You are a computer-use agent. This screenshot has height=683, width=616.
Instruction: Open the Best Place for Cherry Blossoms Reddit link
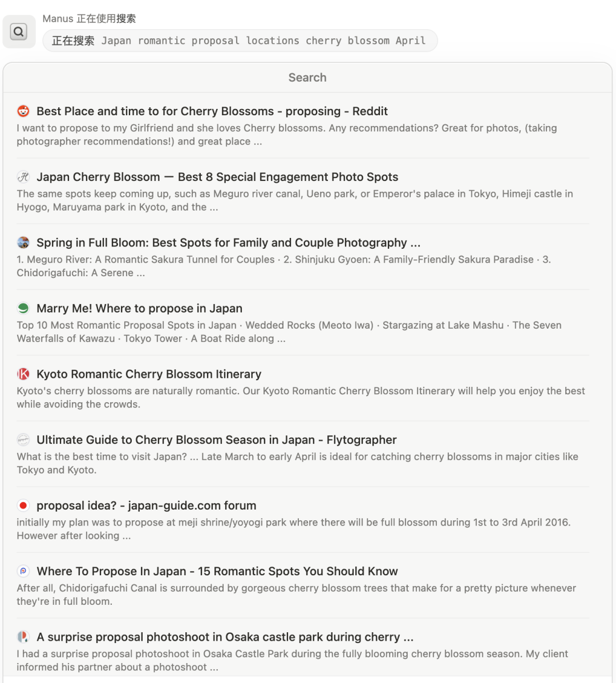tap(212, 111)
